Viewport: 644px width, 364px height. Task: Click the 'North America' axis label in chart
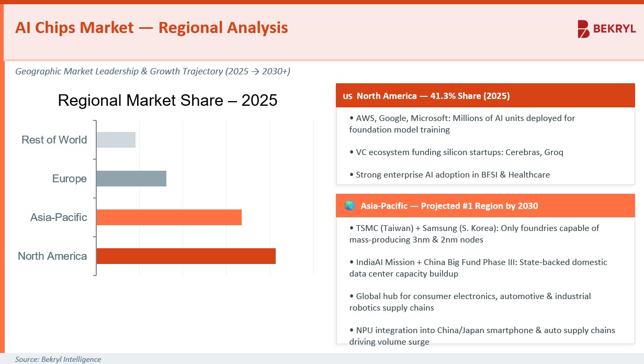pos(52,256)
